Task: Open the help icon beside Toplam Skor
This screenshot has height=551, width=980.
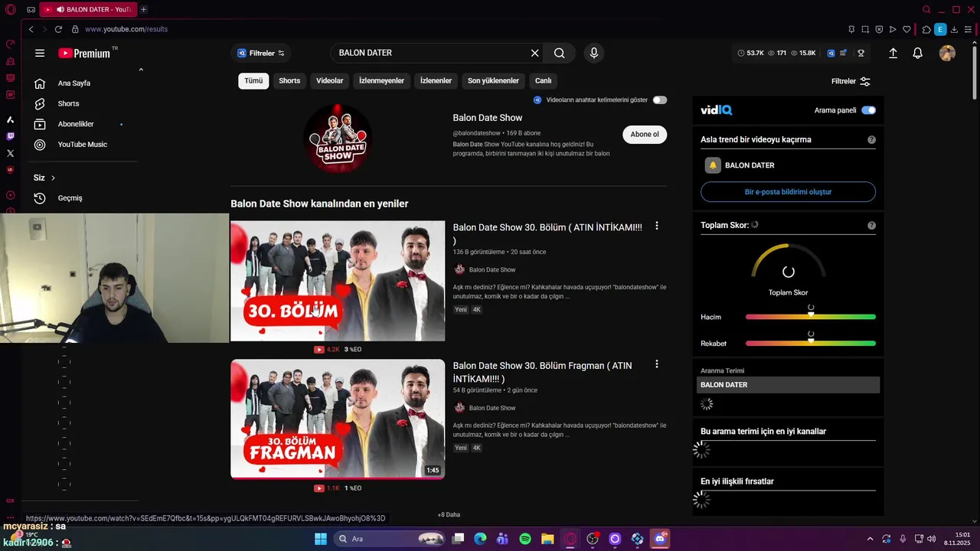Action: click(x=871, y=226)
